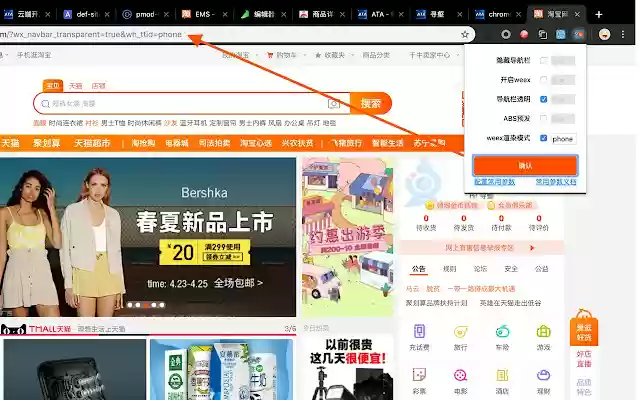Screen dimensions: 640x400
Task: Click the weex渲染模式 phone input field
Action: coord(563,139)
